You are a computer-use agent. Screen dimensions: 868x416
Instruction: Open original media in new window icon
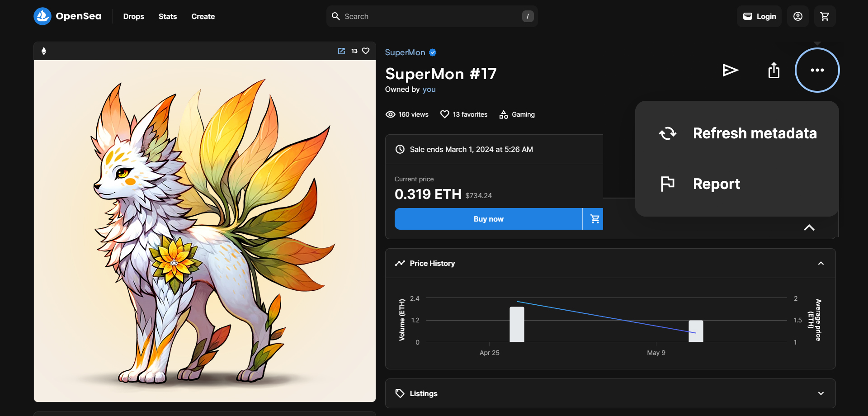(x=341, y=51)
